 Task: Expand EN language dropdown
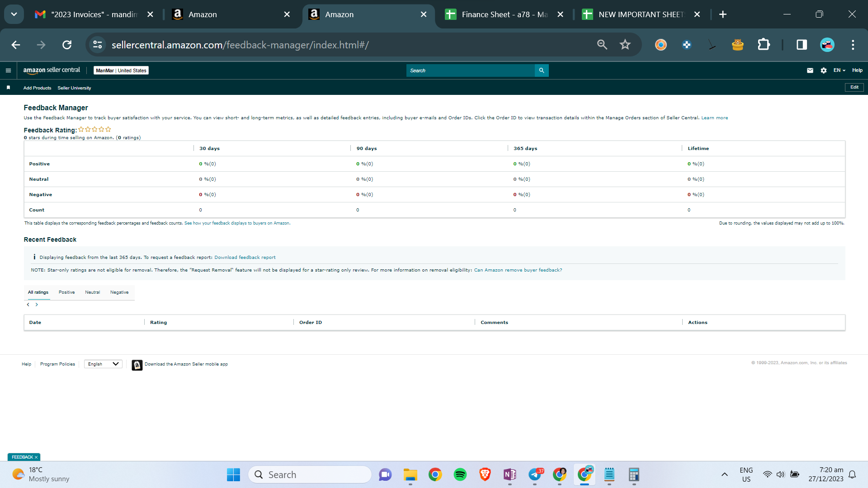point(840,70)
